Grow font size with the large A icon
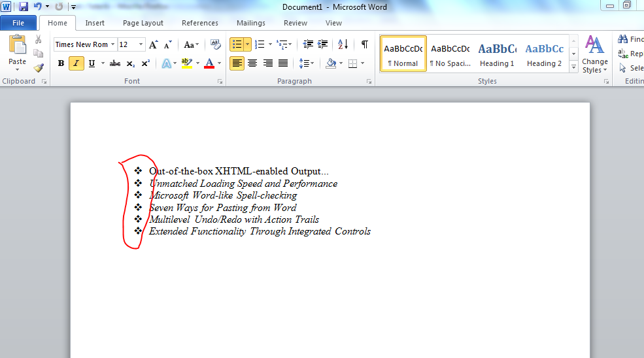This screenshot has width=644, height=358. [x=153, y=44]
